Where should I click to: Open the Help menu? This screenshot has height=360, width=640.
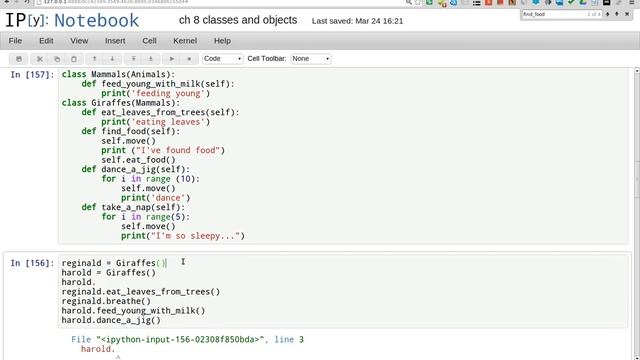[222, 41]
